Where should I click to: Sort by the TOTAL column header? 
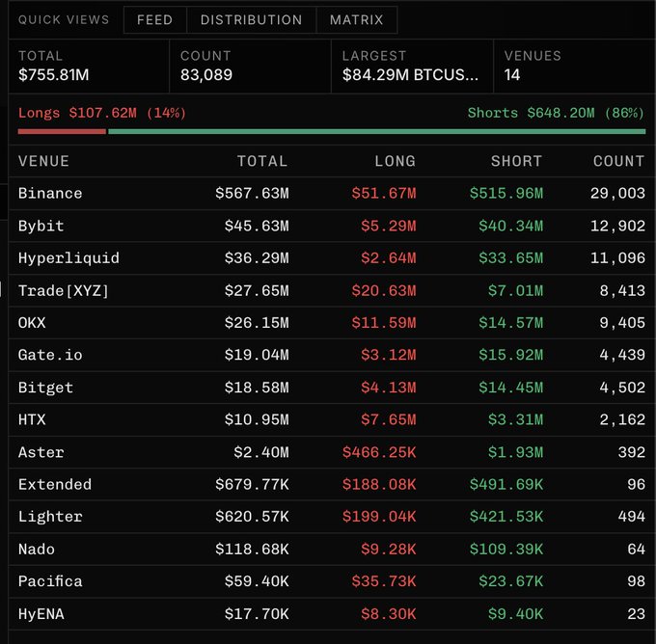click(262, 161)
